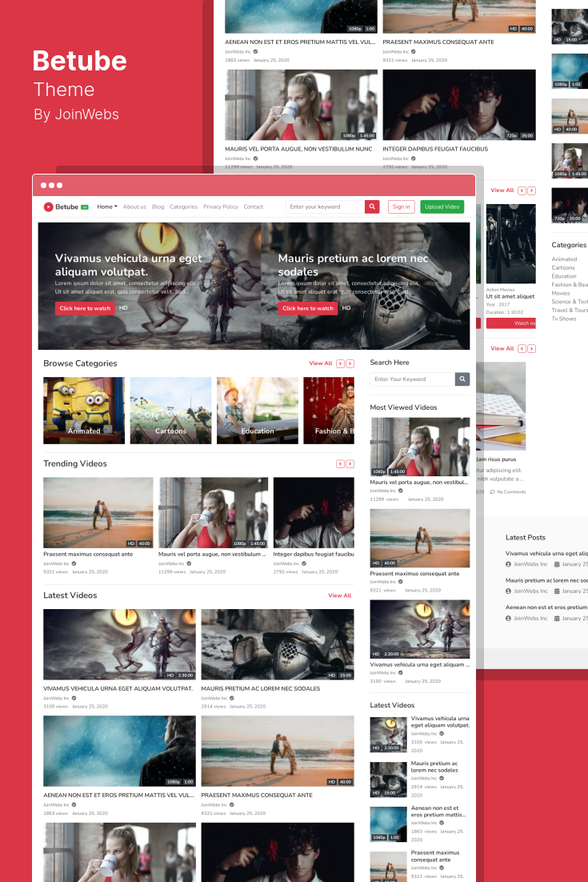Image resolution: width=588 pixels, height=882 pixels.
Task: Open the Blog nav link
Action: [158, 207]
